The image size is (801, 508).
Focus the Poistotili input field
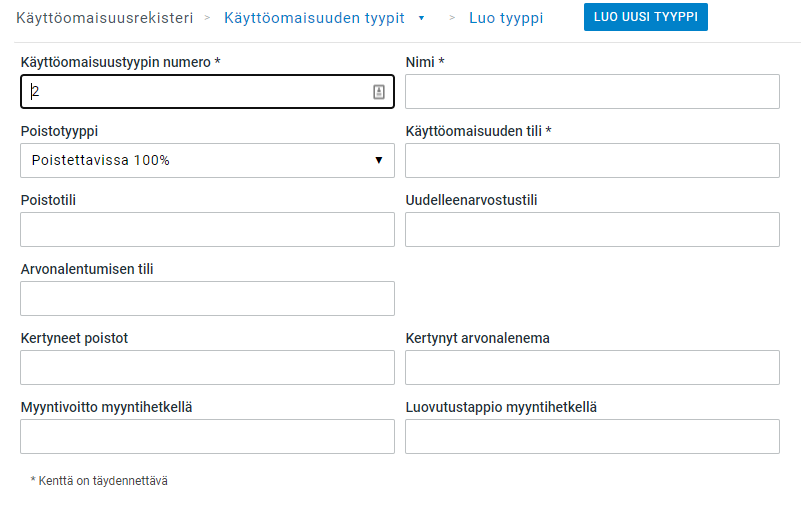tap(207, 229)
